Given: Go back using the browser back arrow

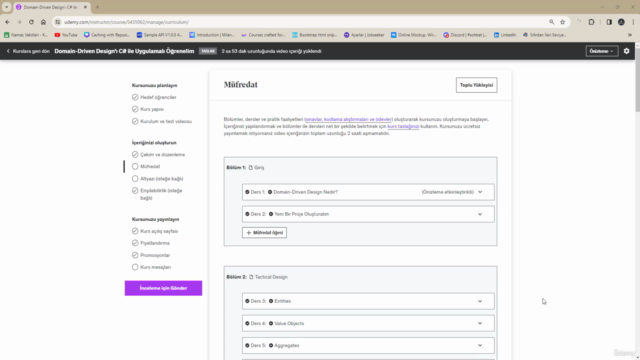Looking at the screenshot, I should [x=7, y=22].
